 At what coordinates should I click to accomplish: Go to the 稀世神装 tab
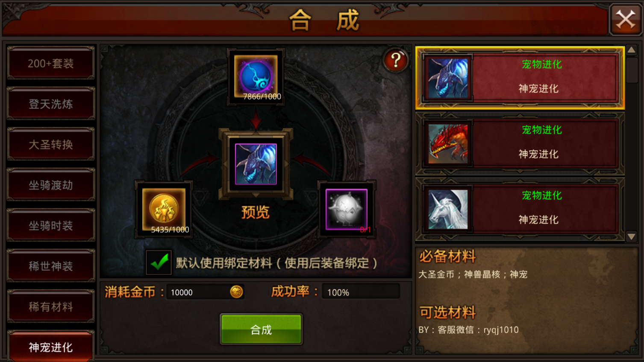tap(51, 266)
